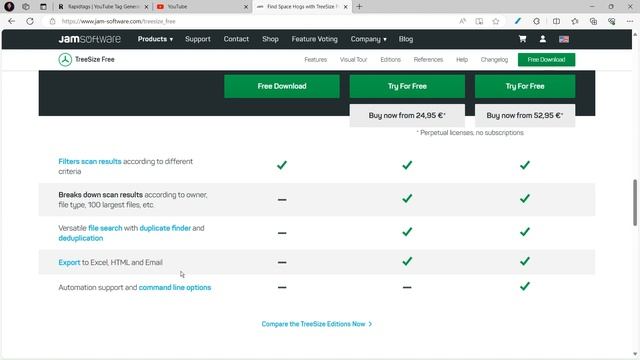Open the workspaces icon beside profile avatar

click(x=26, y=7)
